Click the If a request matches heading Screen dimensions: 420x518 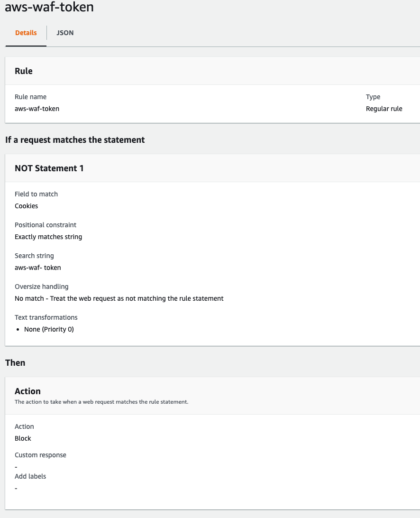click(x=75, y=140)
